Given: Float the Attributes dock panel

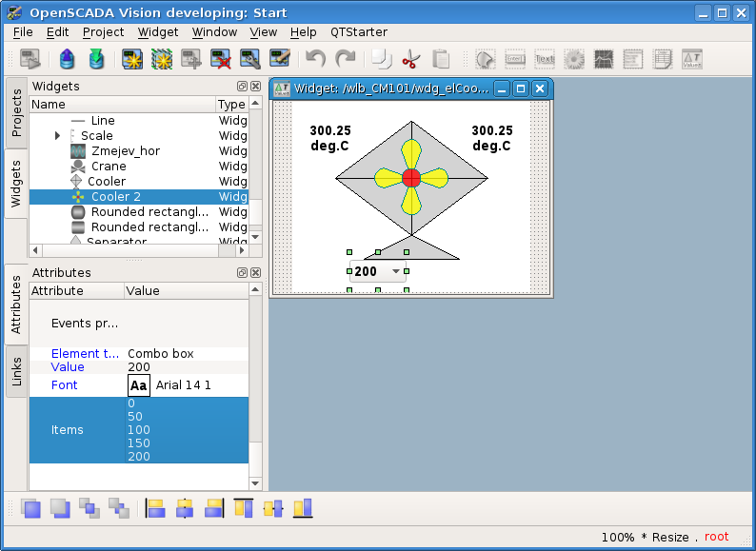Looking at the screenshot, I should (242, 273).
